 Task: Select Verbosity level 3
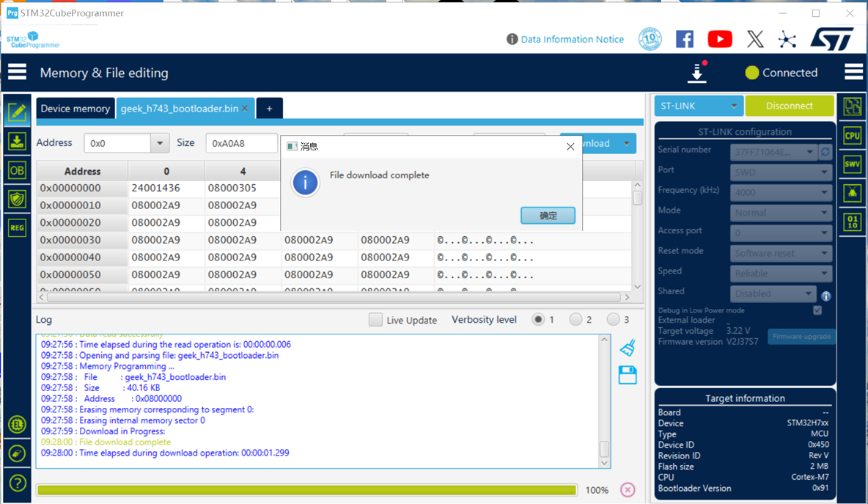click(x=613, y=320)
